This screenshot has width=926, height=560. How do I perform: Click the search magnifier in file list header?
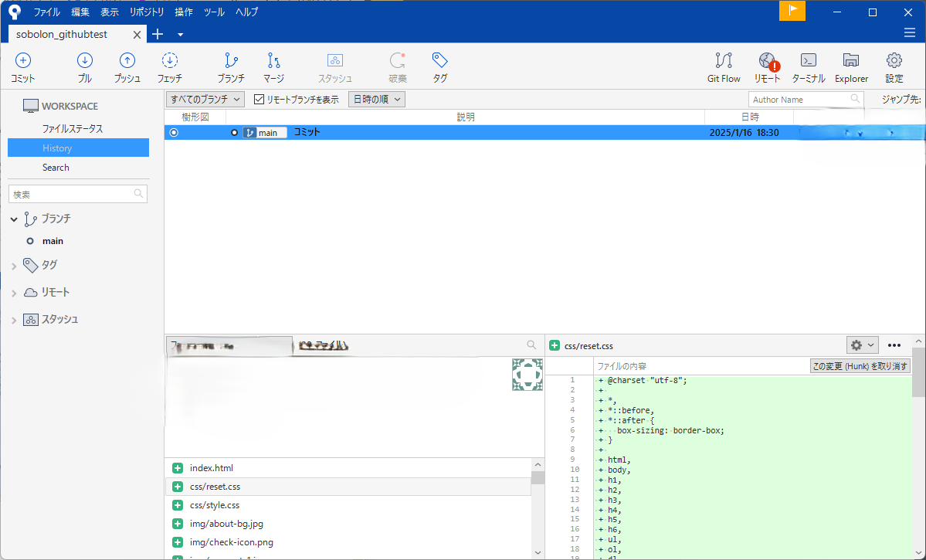(531, 345)
